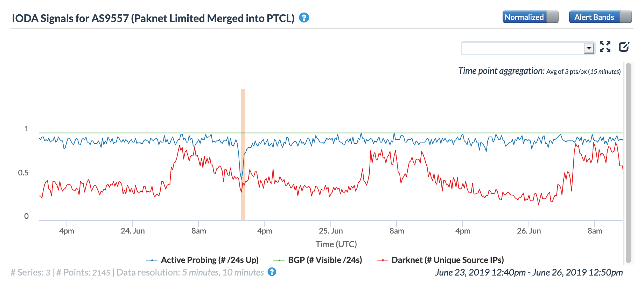Image resolution: width=644 pixels, height=306 pixels.
Task: Click the green BGP legend marker
Action: (279, 260)
